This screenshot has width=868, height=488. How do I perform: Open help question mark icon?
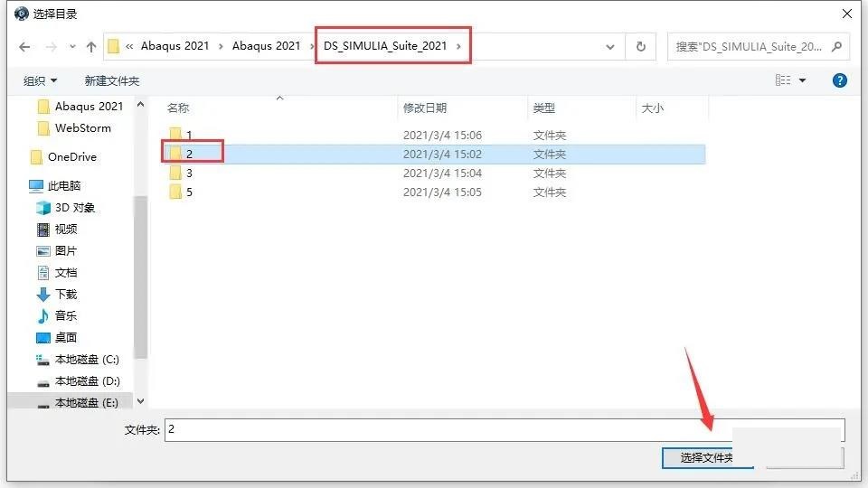(840, 80)
